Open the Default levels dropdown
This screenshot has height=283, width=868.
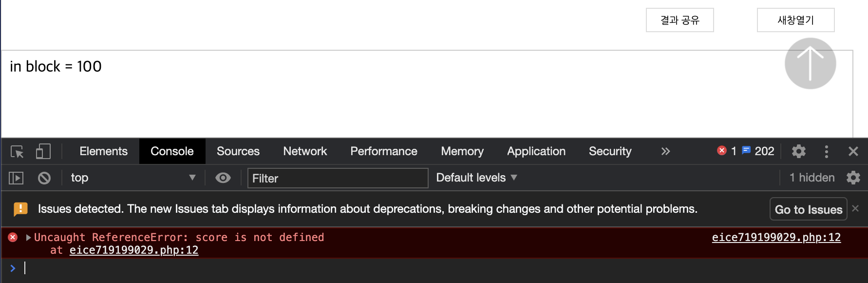[x=476, y=178]
